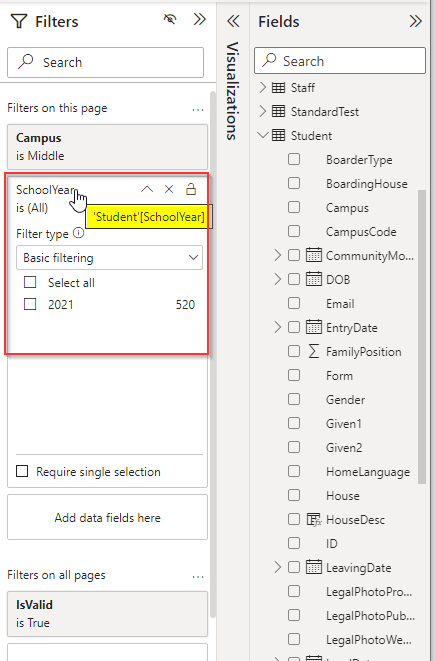Check the Campus field checkbox
The height and width of the screenshot is (661, 435).
(294, 207)
